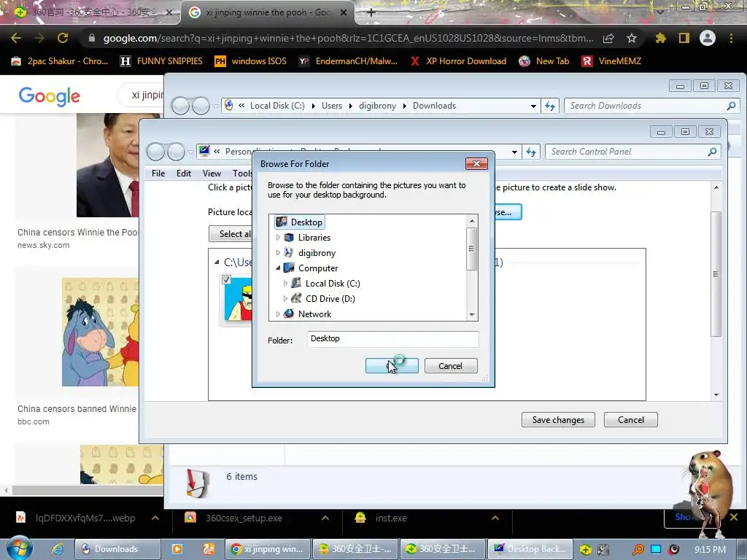Open Internet Explorer from taskbar

[58, 549]
